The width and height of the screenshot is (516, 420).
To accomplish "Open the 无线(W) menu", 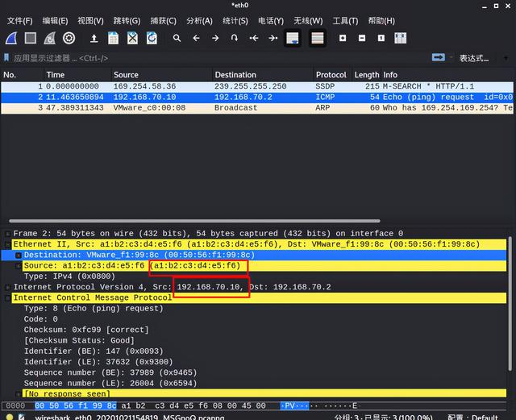I will (x=308, y=21).
